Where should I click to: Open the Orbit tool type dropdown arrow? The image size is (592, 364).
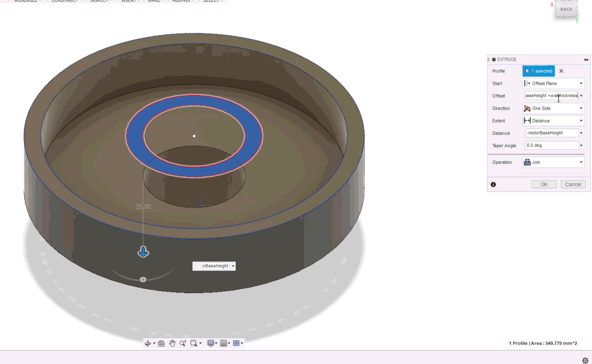click(x=154, y=343)
